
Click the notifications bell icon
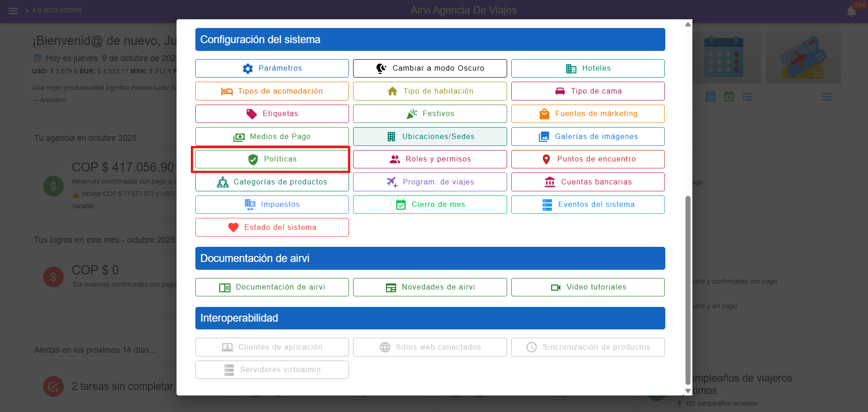[x=851, y=11]
